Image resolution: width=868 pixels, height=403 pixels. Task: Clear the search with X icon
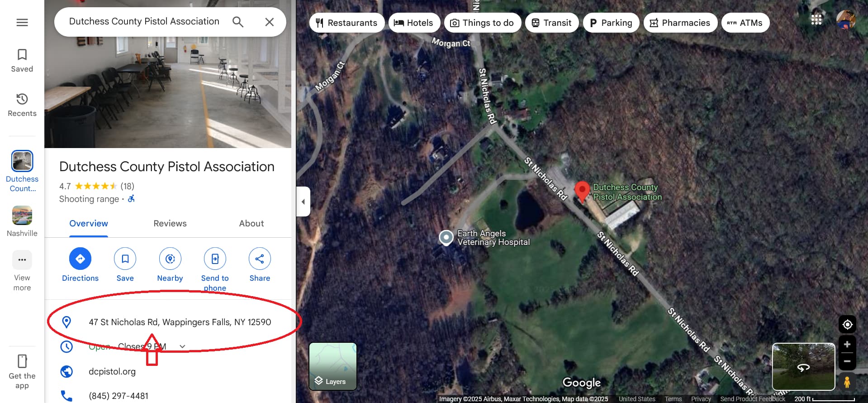(x=270, y=22)
